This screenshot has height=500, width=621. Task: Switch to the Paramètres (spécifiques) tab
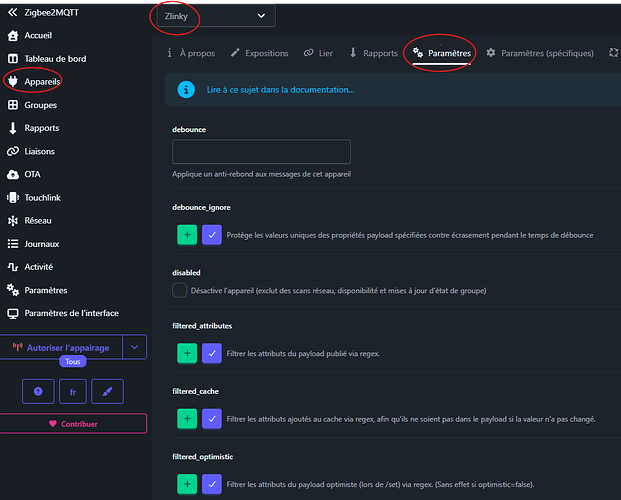[x=539, y=53]
